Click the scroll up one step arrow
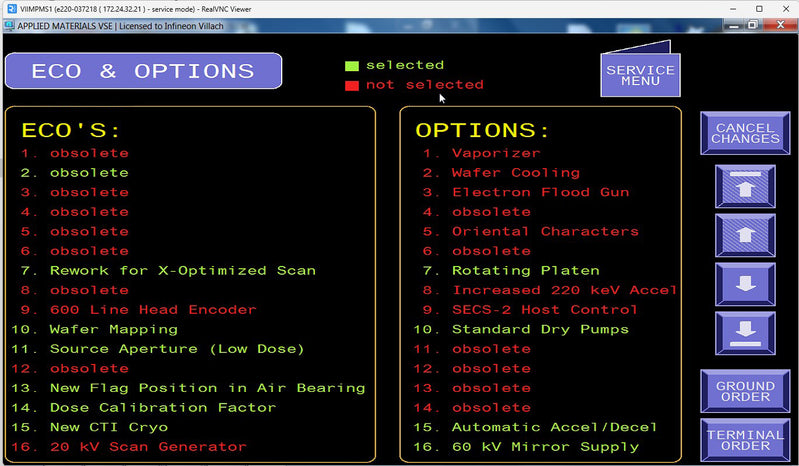The width and height of the screenshot is (799, 466). click(745, 235)
